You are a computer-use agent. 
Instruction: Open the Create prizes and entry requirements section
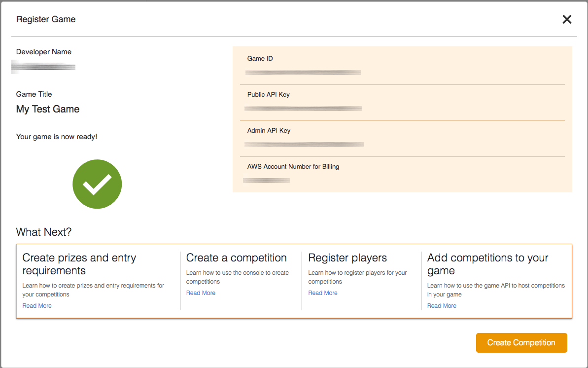(x=79, y=264)
